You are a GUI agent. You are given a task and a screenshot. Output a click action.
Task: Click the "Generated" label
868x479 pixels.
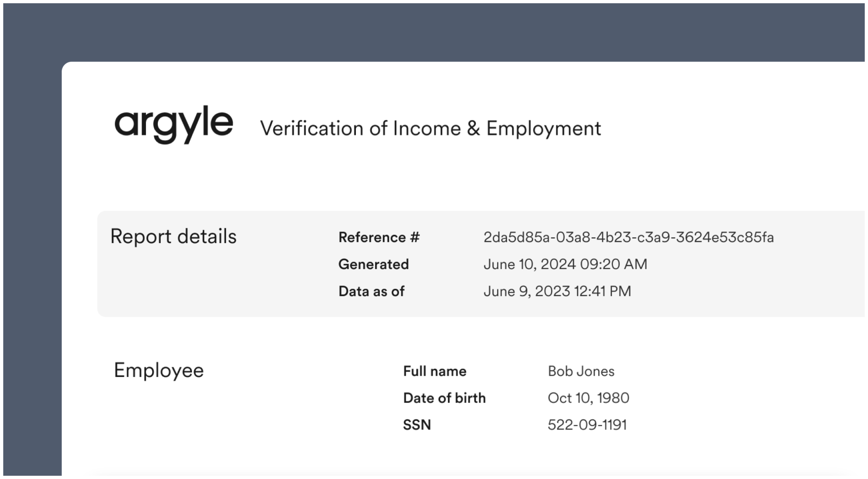[x=373, y=264]
